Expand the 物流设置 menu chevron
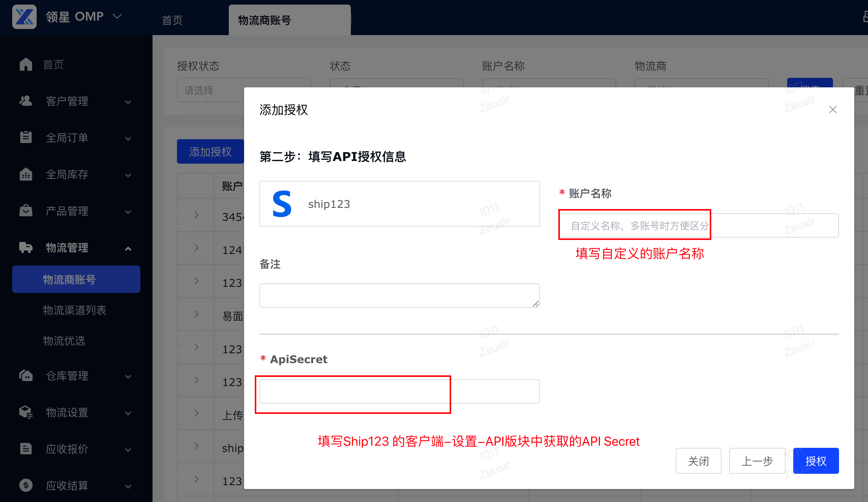Image resolution: width=868 pixels, height=502 pixels. [128, 413]
